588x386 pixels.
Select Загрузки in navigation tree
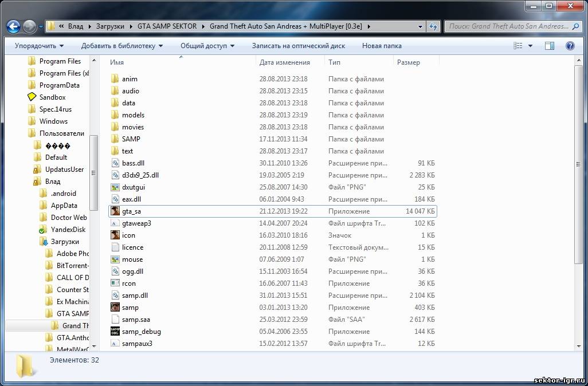click(x=65, y=241)
